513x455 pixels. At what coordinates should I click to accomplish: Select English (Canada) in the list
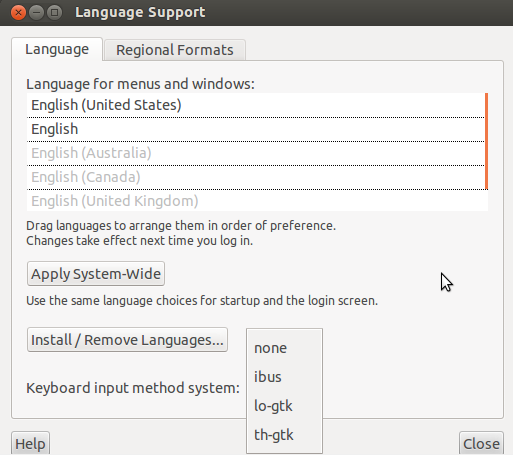click(256, 177)
